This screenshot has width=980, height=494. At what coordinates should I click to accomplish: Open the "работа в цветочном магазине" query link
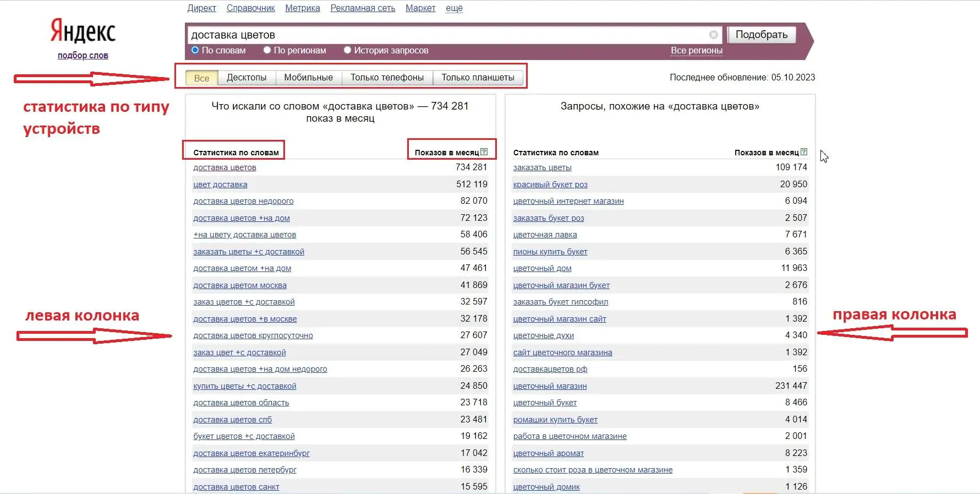click(x=570, y=436)
